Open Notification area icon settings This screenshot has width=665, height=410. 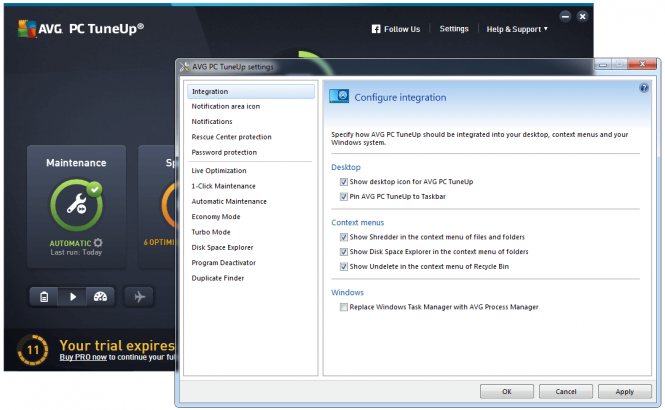tap(226, 106)
